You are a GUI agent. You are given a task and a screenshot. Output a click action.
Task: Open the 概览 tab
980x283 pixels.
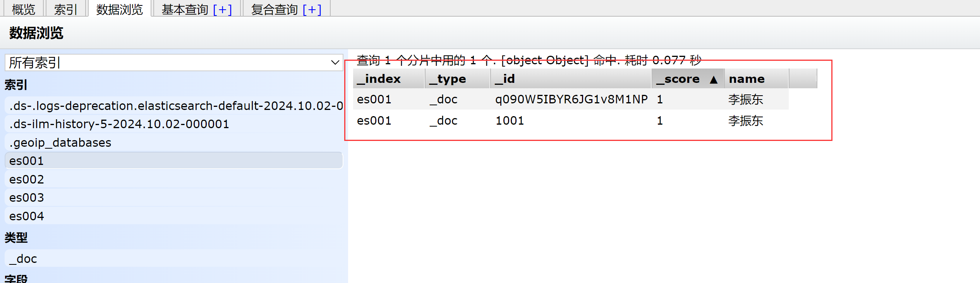[23, 9]
